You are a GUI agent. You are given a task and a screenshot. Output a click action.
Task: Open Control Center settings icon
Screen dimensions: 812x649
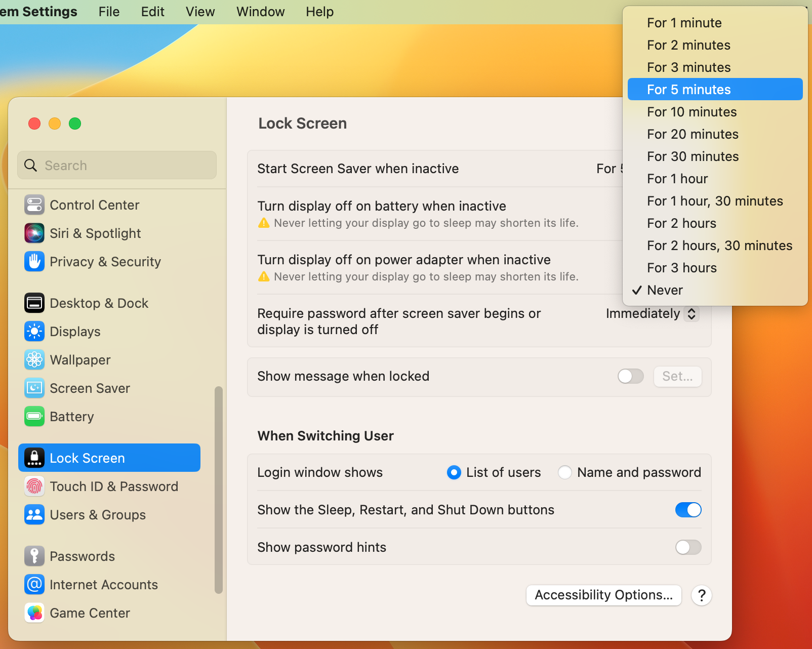pyautogui.click(x=34, y=205)
